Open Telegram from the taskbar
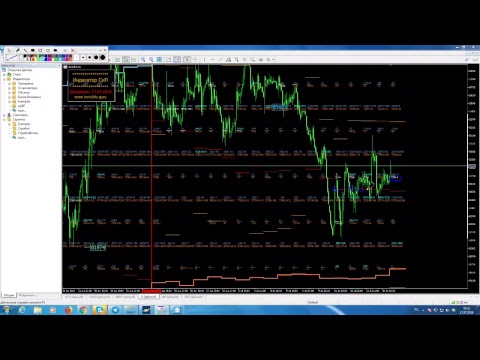Screen dimensions: 480x360 pyautogui.click(x=115, y=310)
